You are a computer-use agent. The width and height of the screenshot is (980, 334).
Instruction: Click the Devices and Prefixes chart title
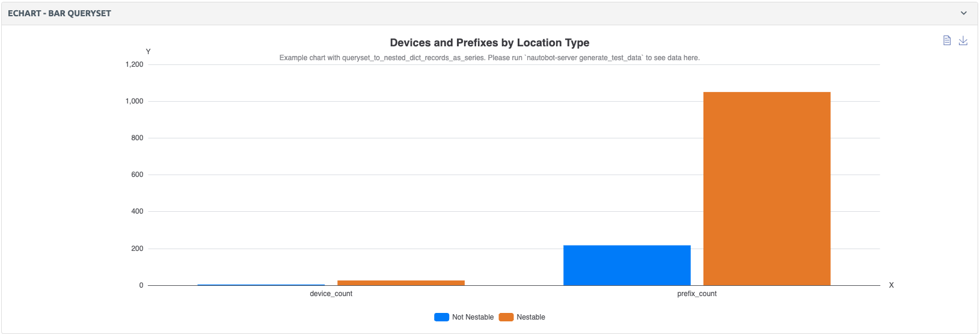tap(489, 43)
